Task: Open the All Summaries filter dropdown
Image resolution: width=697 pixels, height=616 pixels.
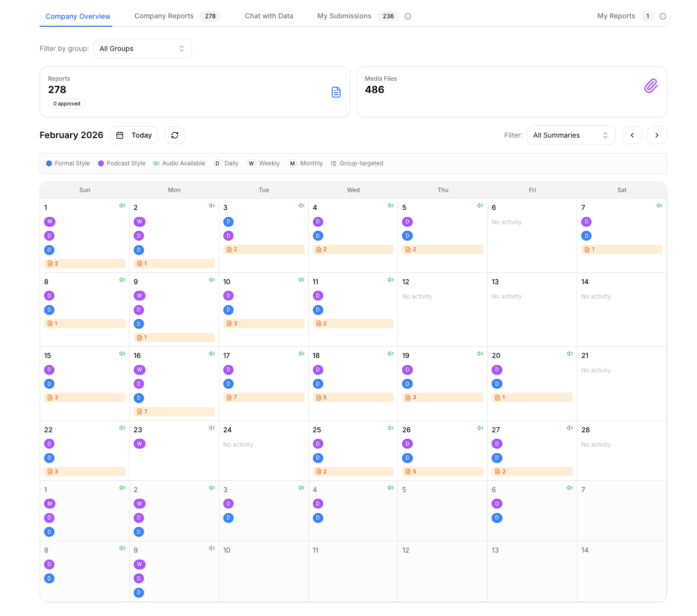Action: click(571, 135)
